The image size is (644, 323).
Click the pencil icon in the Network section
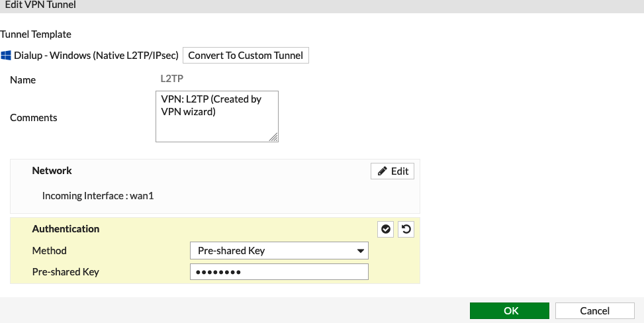(383, 171)
